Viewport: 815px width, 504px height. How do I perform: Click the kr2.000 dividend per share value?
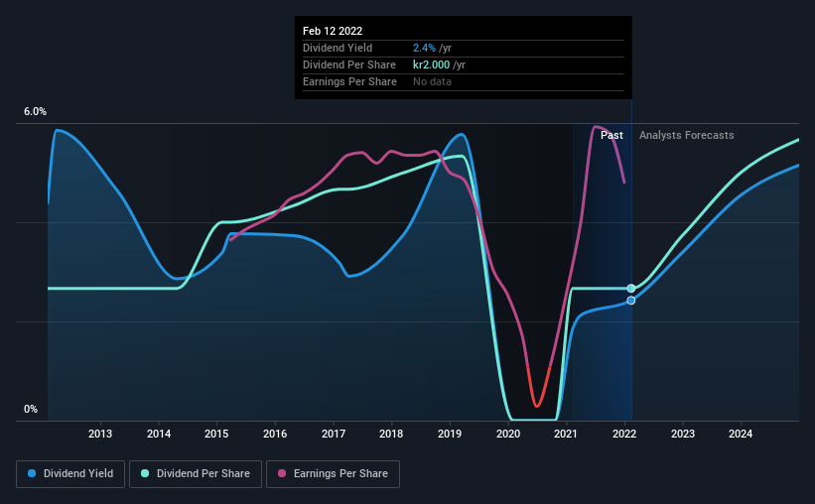pos(432,64)
